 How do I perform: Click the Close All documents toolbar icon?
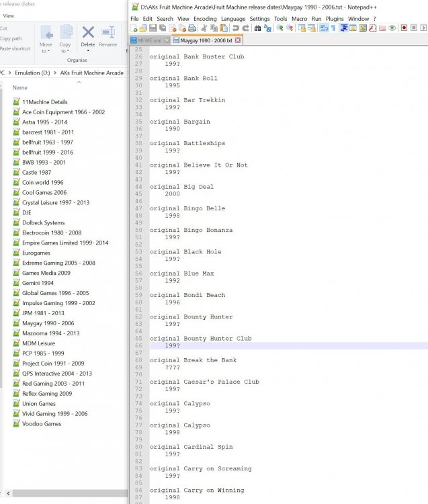coord(183,28)
